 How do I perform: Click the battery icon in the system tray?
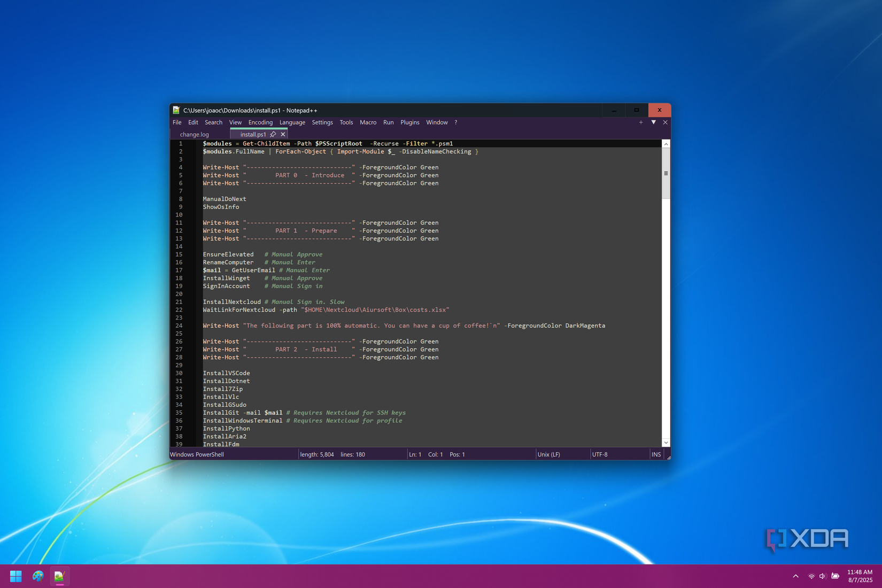835,576
